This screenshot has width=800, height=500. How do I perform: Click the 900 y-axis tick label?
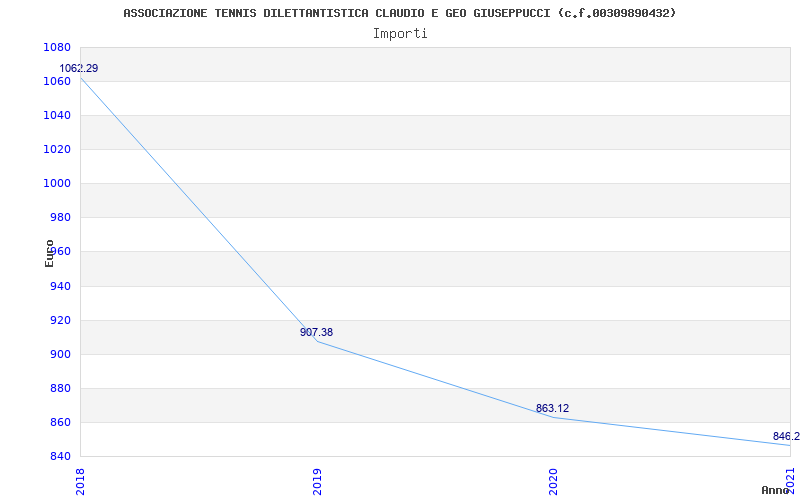[x=60, y=355]
